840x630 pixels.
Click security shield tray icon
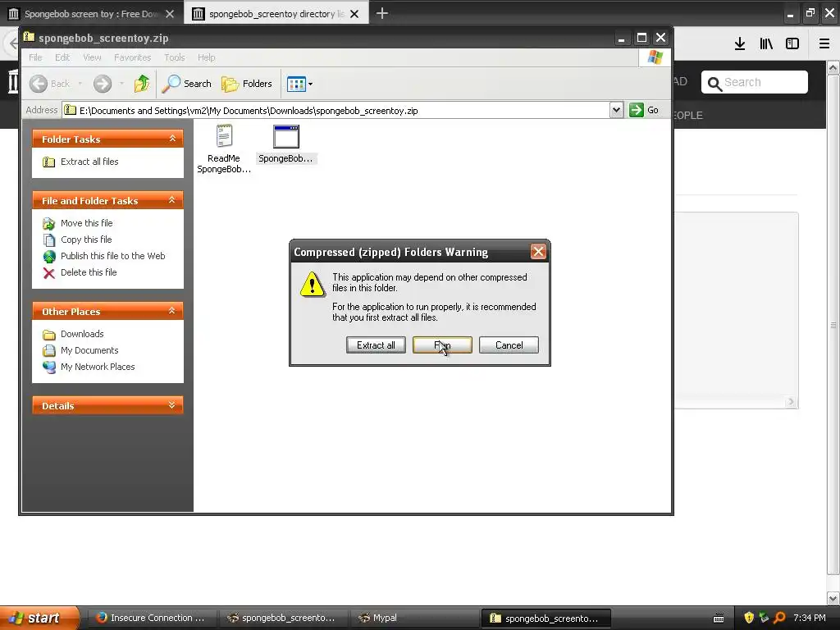pos(749,618)
